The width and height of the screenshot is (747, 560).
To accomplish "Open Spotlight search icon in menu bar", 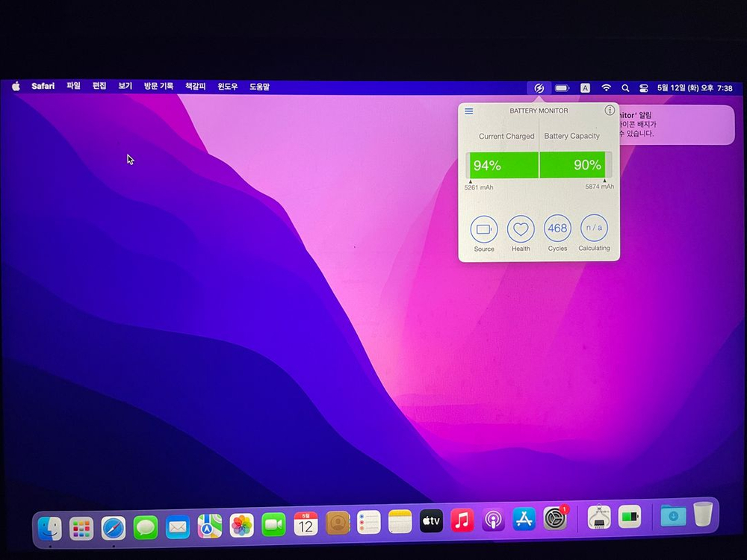I will [x=625, y=88].
